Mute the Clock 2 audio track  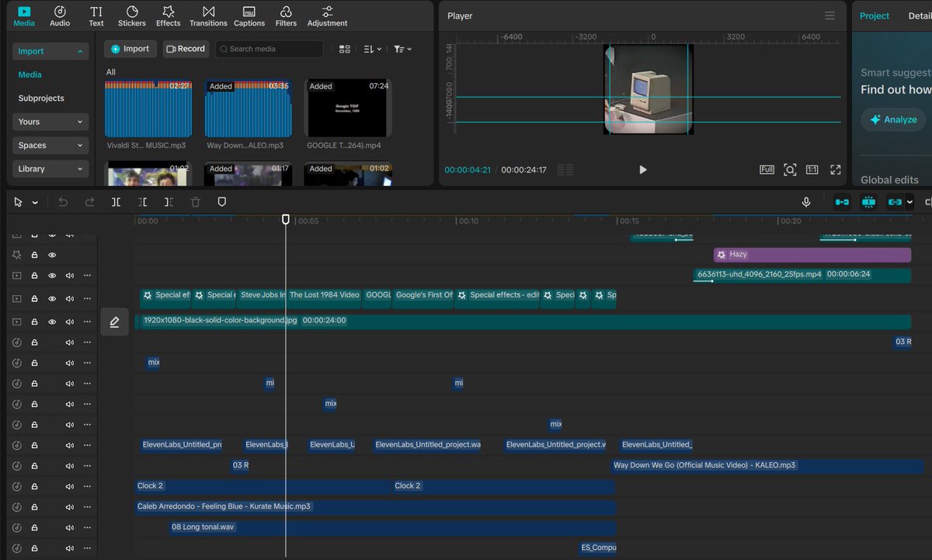pyautogui.click(x=70, y=486)
